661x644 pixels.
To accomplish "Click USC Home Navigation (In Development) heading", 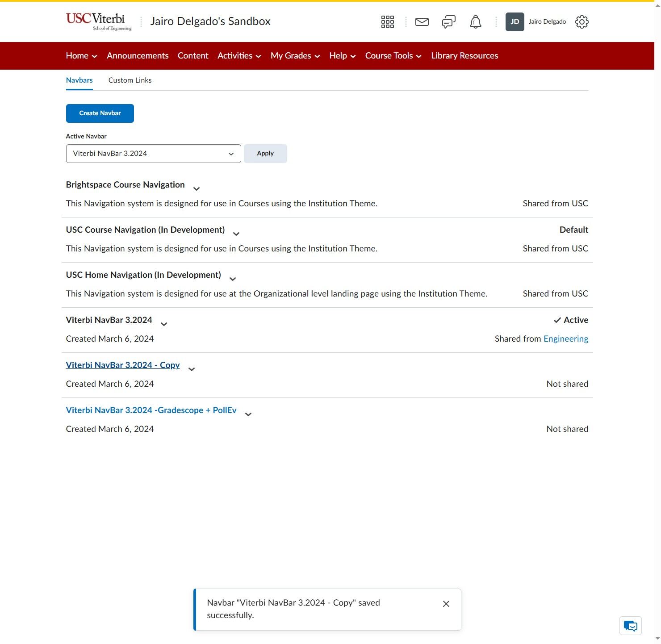I will pos(143,275).
